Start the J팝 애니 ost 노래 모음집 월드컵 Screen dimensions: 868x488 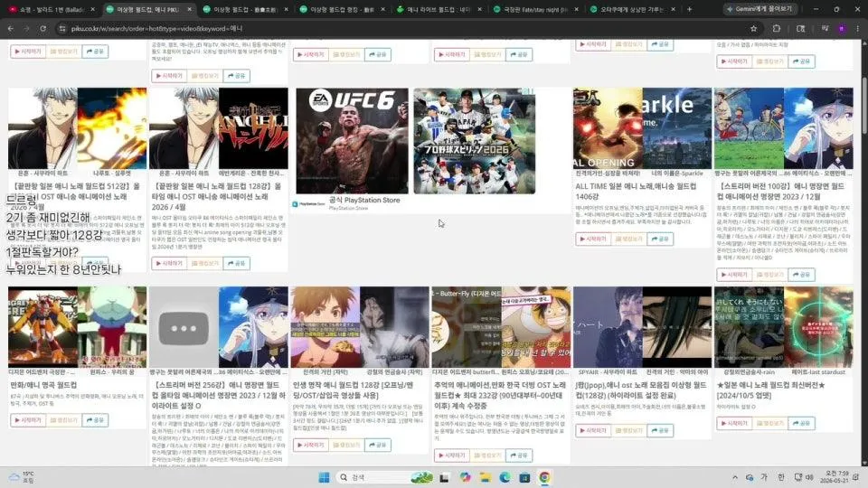[593, 430]
